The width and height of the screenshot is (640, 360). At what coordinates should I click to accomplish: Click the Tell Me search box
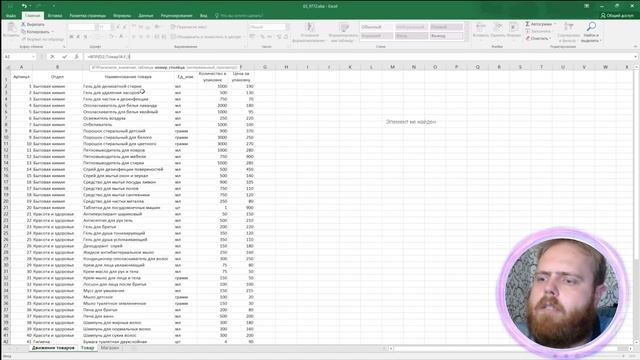pos(239,16)
